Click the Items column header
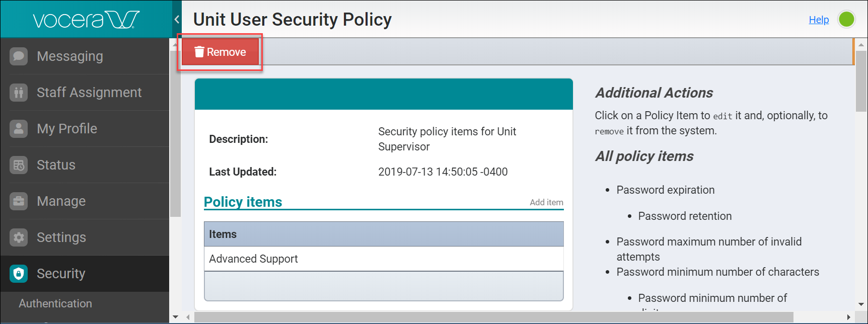The image size is (868, 324). (384, 234)
